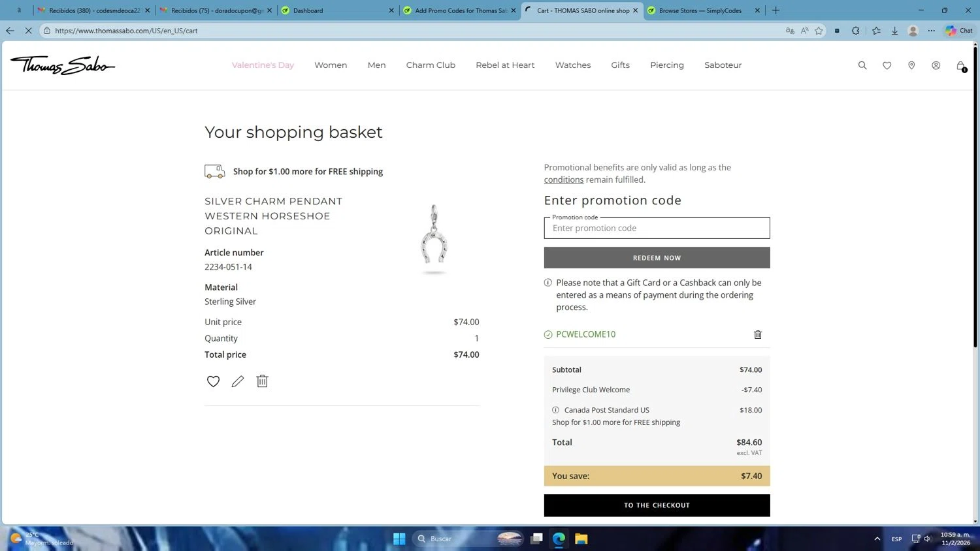Focus the promotion code input field
The height and width of the screenshot is (551, 980).
(657, 228)
